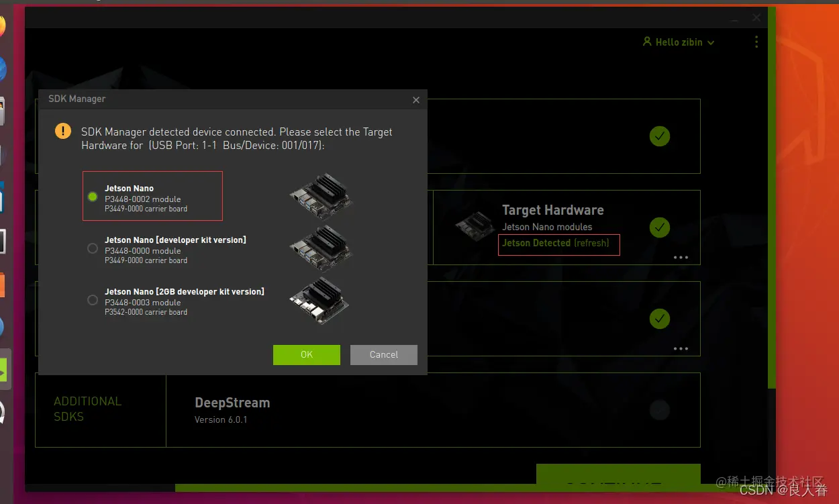Viewport: 839px width, 504px height.
Task: Click the Jetson board icon in Target Hardware
Action: (x=475, y=226)
